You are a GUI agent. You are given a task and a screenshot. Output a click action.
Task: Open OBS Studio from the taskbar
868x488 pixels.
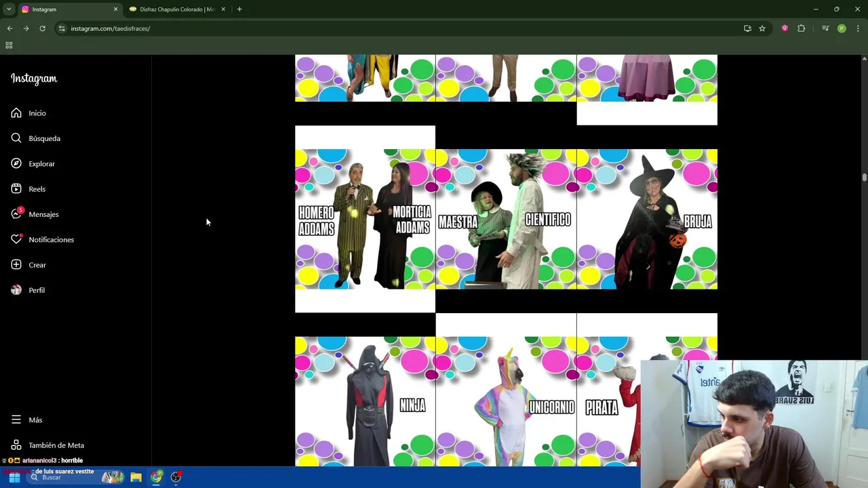176,477
